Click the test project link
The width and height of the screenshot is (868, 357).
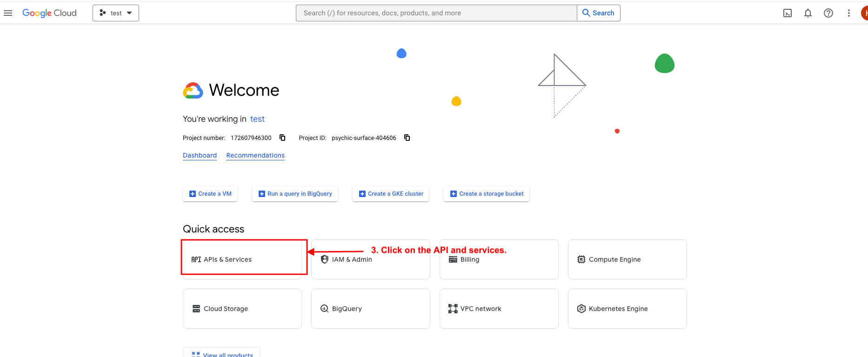(257, 119)
